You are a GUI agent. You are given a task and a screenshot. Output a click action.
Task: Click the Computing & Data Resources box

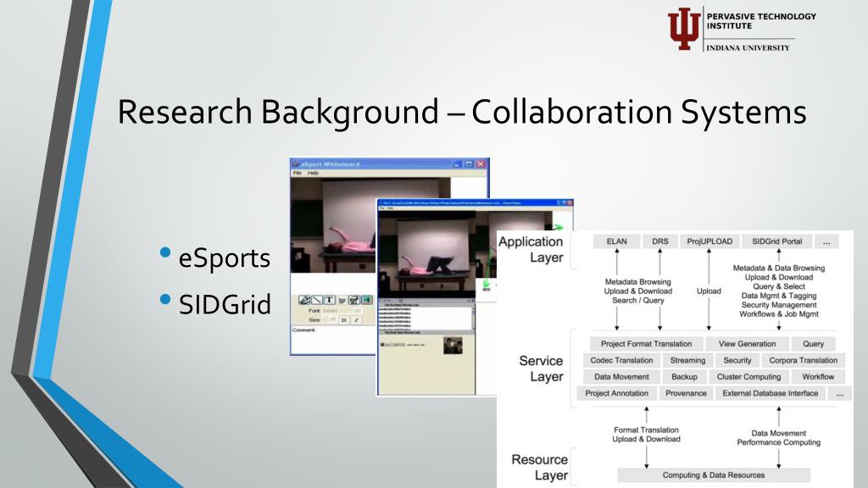[714, 474]
